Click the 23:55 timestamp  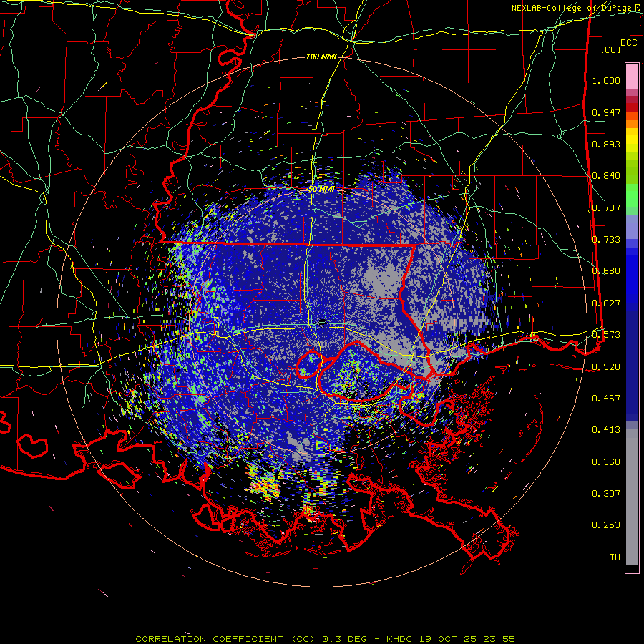(498, 639)
